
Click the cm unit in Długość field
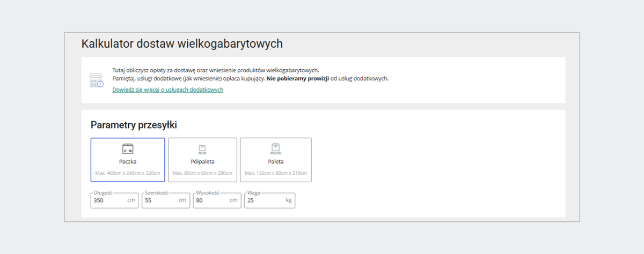[131, 200]
